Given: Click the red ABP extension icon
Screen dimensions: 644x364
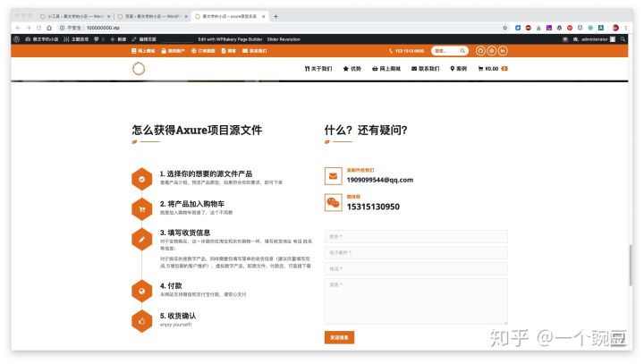Looking at the screenshot, I should tap(529, 28).
